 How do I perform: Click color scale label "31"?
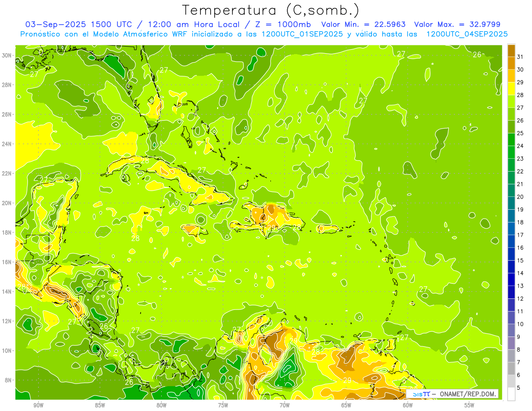pyautogui.click(x=520, y=57)
